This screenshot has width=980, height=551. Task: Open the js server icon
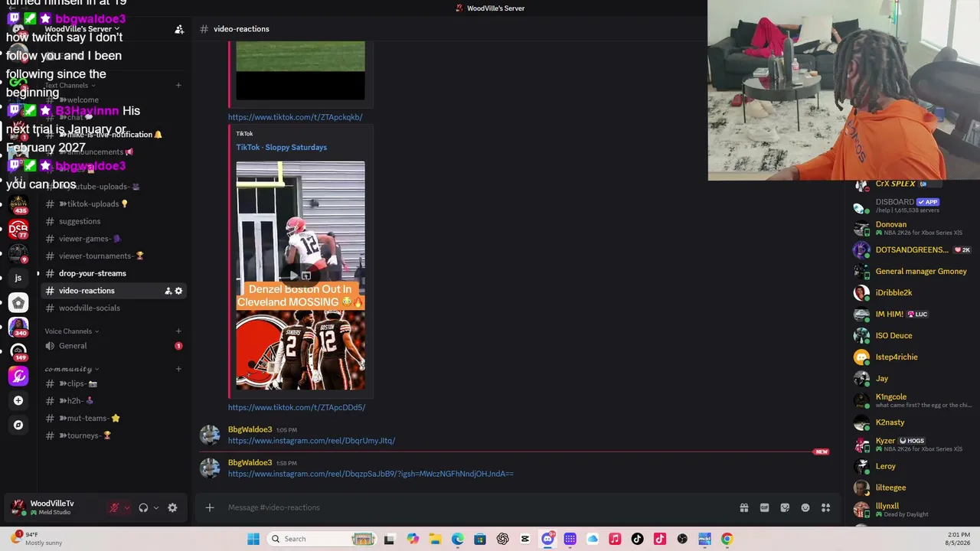tap(18, 278)
